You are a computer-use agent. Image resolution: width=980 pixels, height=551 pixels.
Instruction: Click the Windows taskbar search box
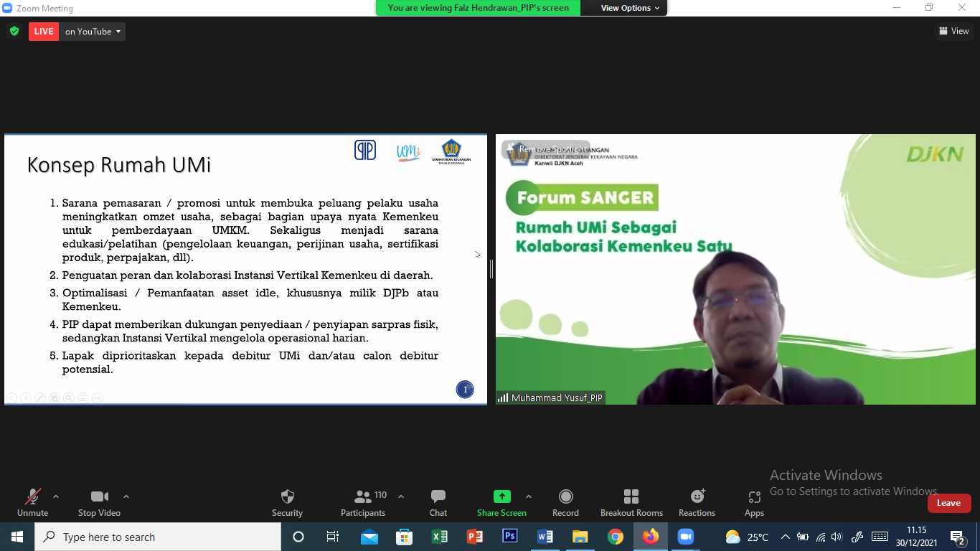click(158, 537)
